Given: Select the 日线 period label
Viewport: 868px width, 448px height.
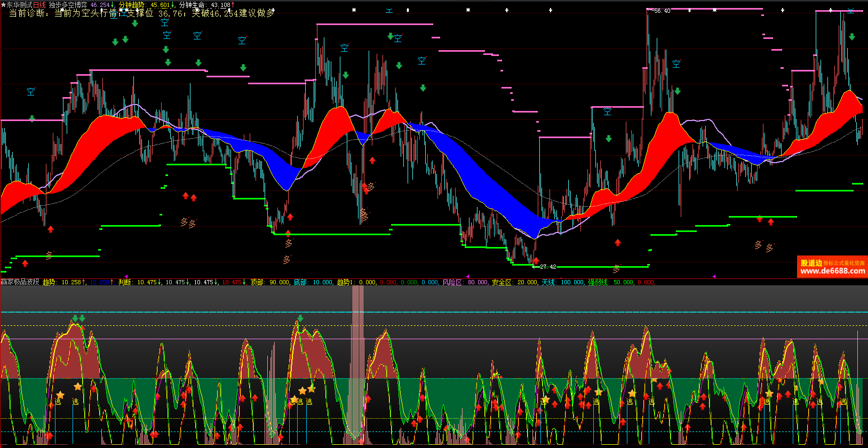Looking at the screenshot, I should pos(39,5).
